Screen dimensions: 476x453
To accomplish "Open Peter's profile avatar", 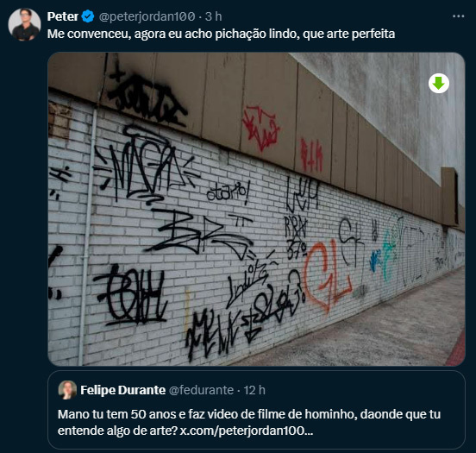I will click(x=24, y=24).
